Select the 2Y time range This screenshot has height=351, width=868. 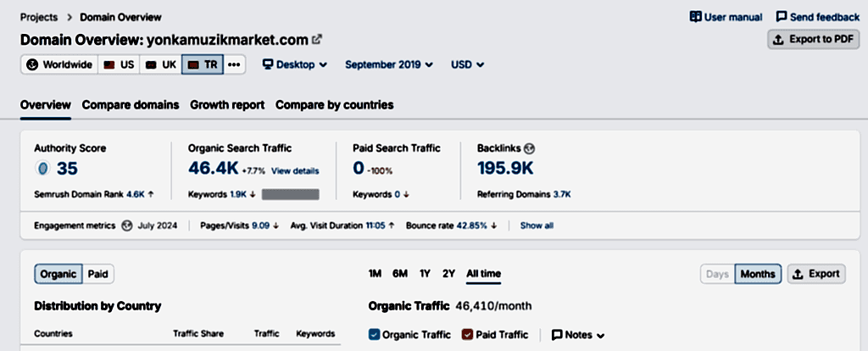point(448,274)
